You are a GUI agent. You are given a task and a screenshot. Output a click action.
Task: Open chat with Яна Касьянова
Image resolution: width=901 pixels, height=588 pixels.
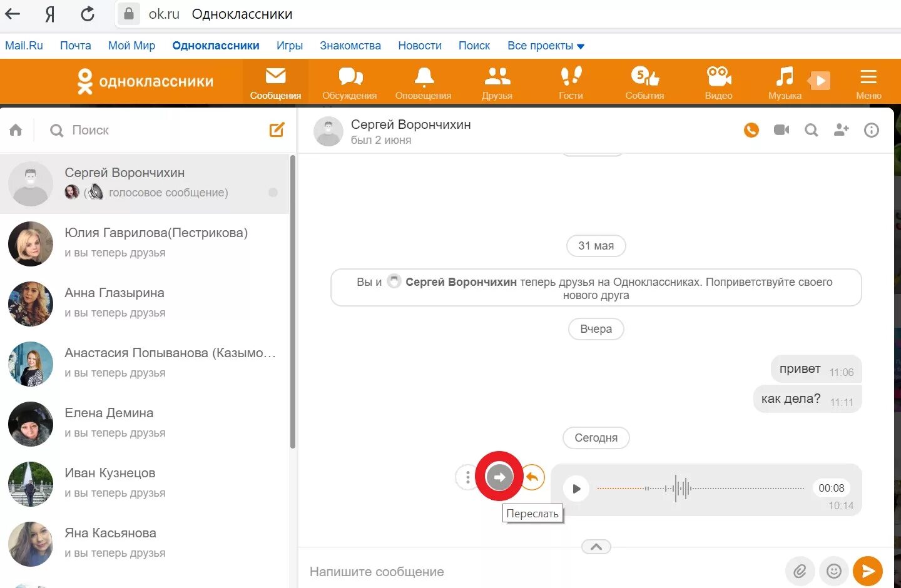[x=145, y=544]
